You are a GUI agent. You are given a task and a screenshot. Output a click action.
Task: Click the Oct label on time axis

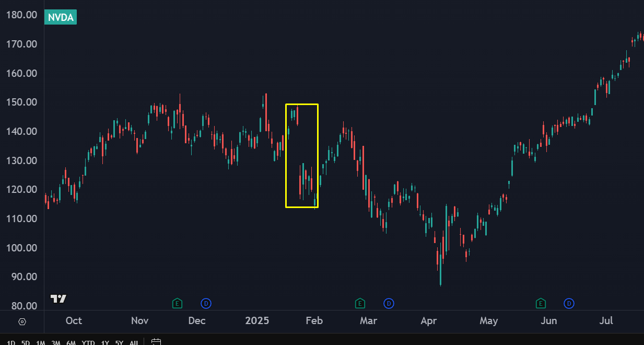coord(74,321)
